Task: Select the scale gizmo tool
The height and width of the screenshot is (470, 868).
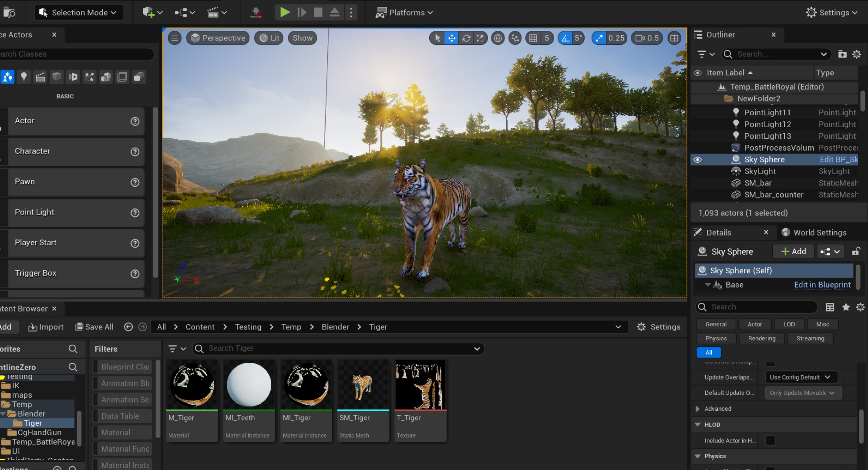Action: 480,38
